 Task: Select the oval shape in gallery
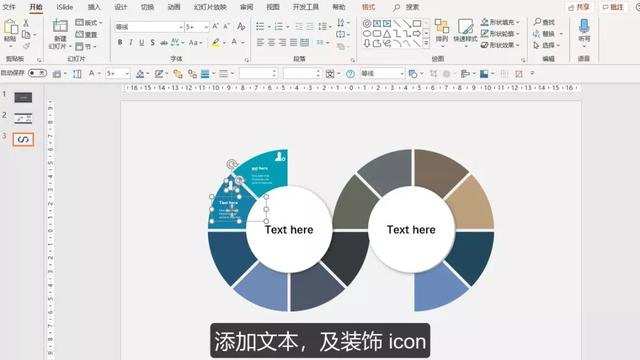367,33
